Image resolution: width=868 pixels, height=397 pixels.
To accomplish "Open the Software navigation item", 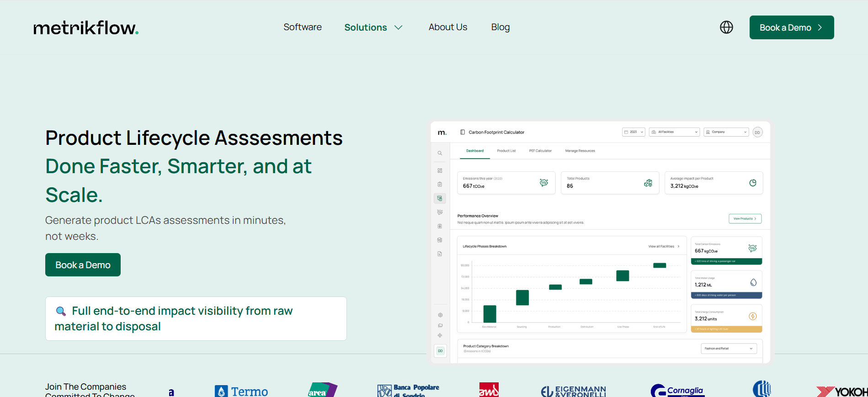I will 303,27.
